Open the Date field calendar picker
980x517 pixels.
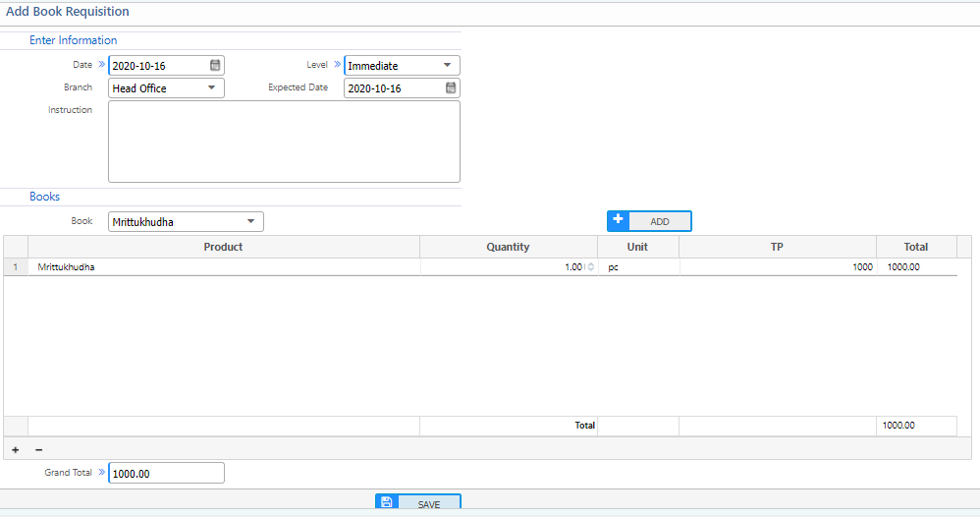coord(215,66)
